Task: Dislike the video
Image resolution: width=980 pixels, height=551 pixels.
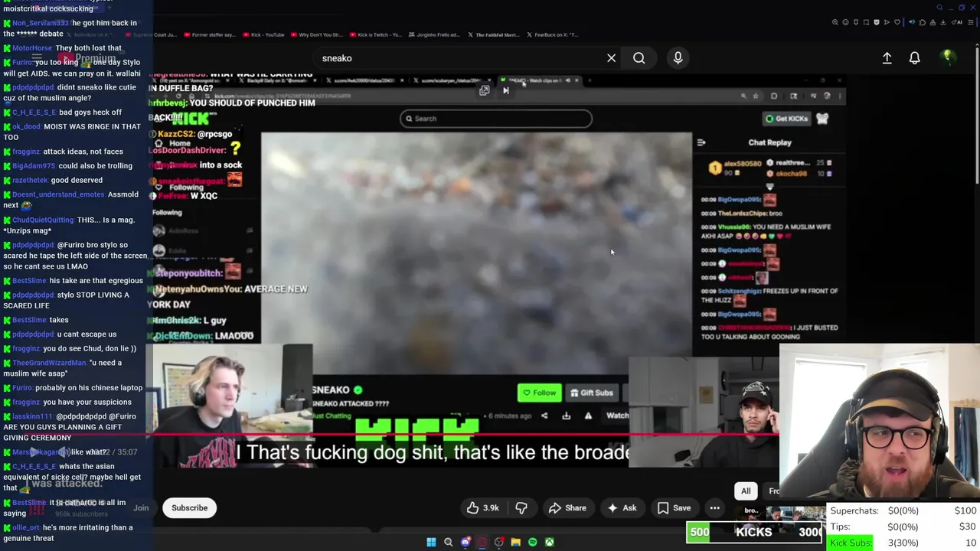Action: coord(521,508)
